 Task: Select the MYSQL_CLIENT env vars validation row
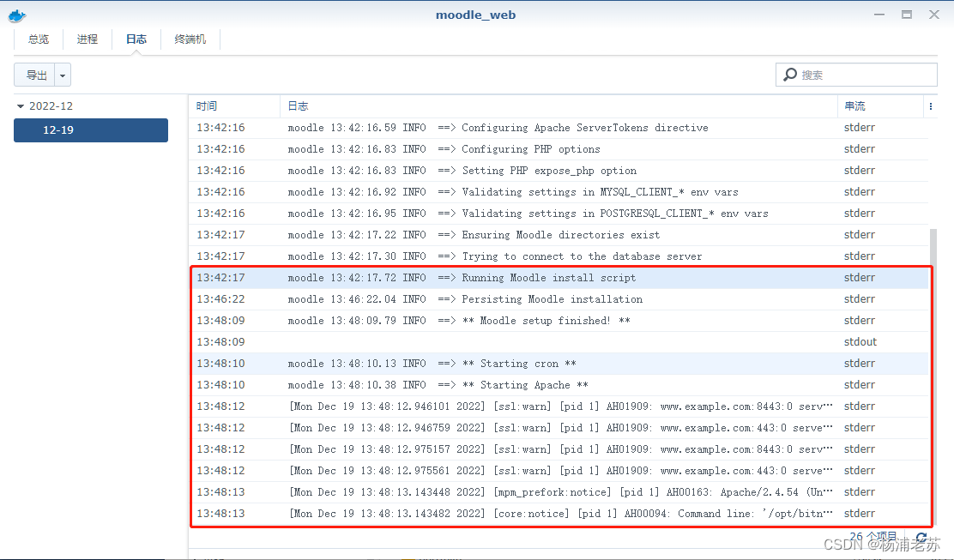click(x=559, y=192)
